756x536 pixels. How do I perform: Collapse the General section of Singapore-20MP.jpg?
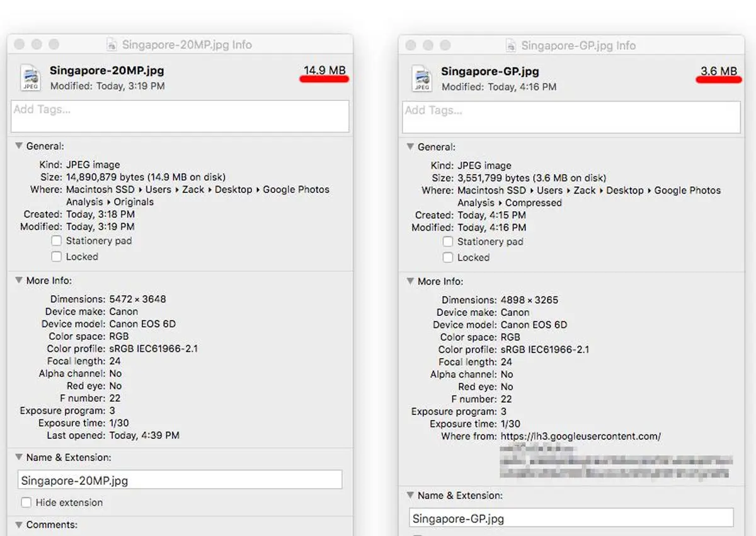19,146
